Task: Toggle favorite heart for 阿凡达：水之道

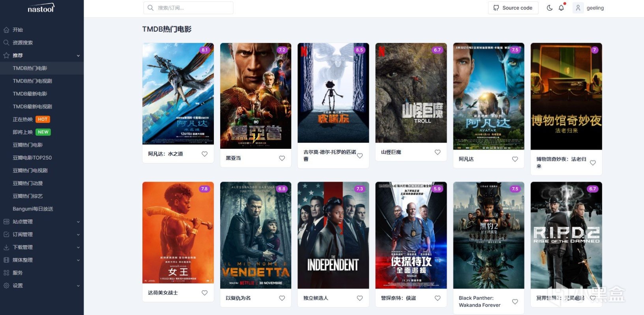Action: [x=204, y=154]
